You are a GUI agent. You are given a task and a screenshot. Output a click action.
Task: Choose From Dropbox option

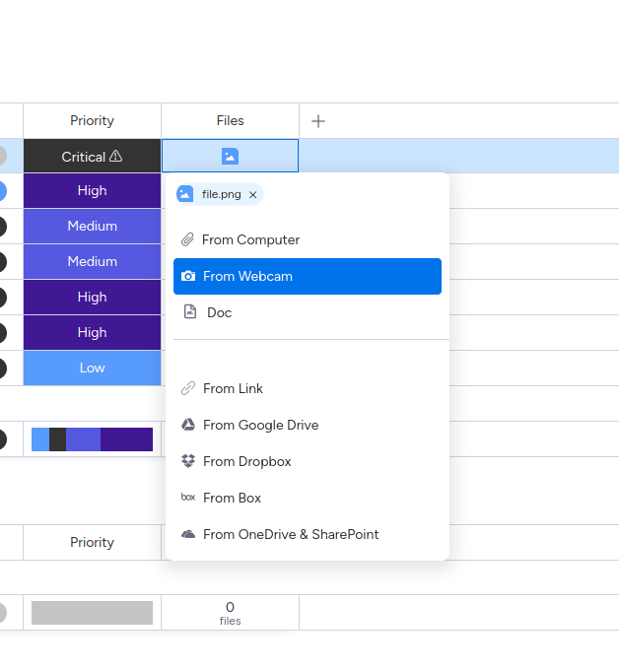click(x=308, y=461)
